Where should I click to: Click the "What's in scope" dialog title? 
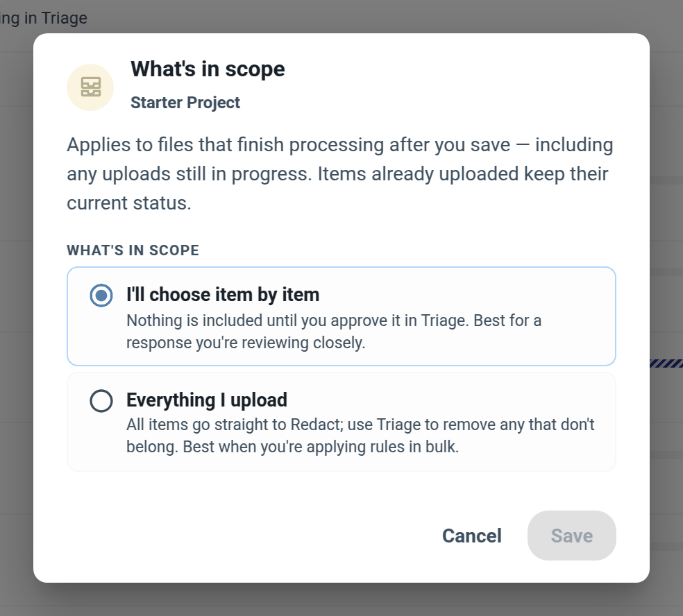[x=208, y=69]
